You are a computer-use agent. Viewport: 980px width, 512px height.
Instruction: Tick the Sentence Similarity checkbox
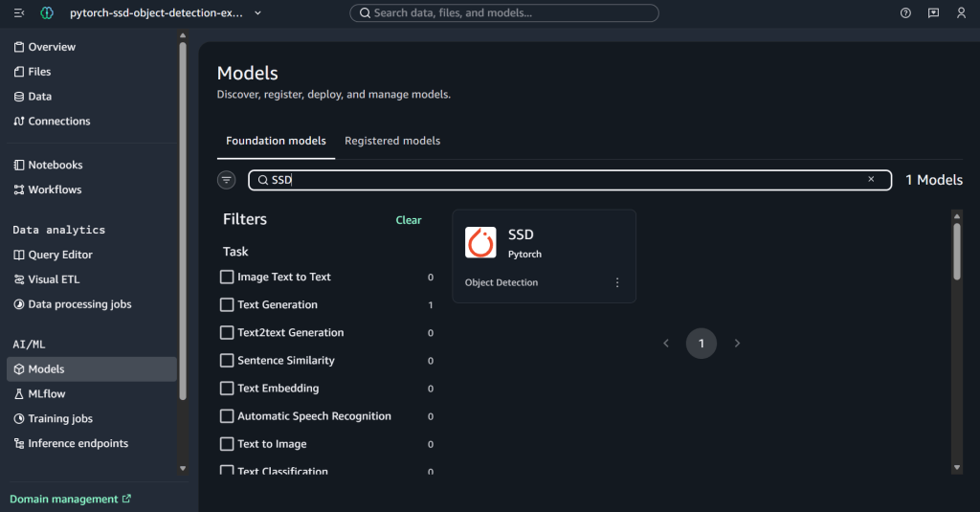click(227, 361)
